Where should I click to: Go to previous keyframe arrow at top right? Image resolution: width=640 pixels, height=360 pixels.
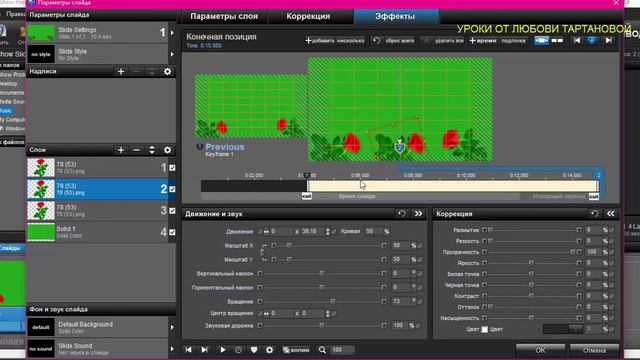577,40
